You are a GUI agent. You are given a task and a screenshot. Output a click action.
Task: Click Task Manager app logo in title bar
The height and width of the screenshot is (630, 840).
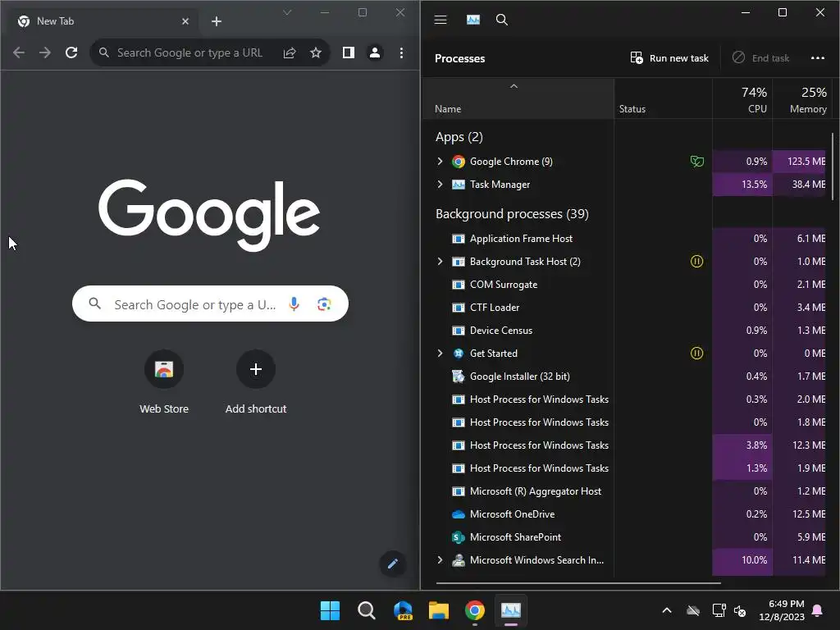coord(473,20)
